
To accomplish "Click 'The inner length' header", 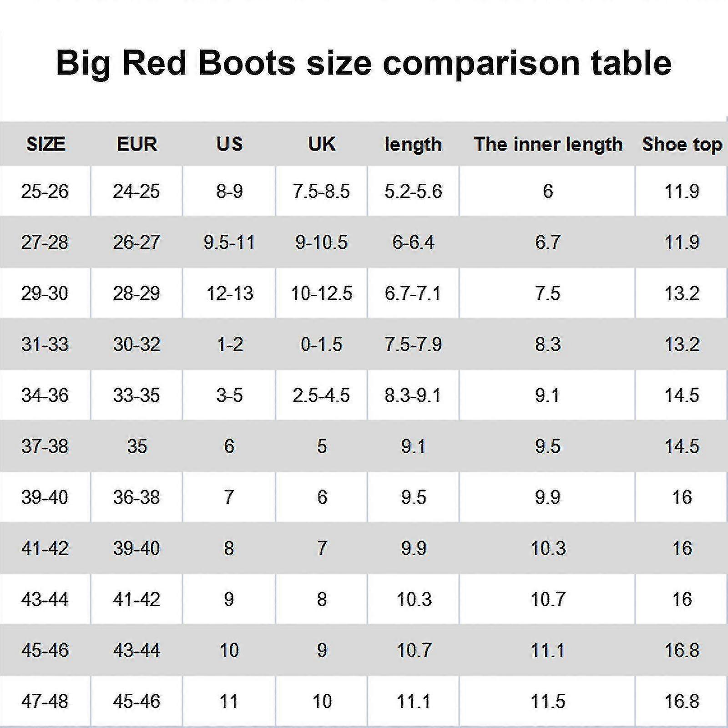I will click(x=548, y=144).
